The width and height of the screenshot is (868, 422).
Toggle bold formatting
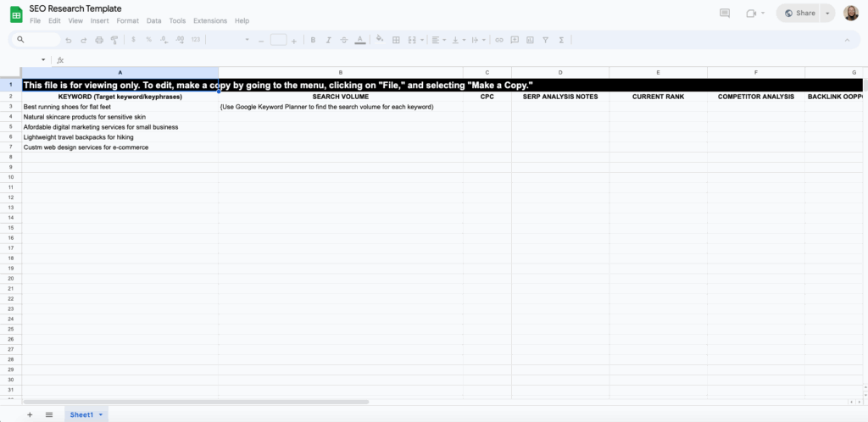(313, 40)
